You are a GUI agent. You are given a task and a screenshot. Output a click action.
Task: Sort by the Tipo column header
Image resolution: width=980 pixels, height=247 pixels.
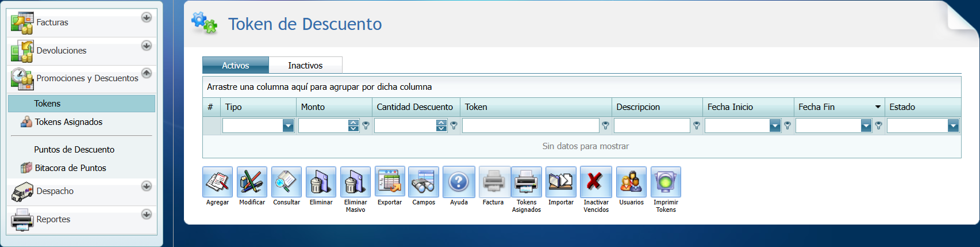[258, 107]
